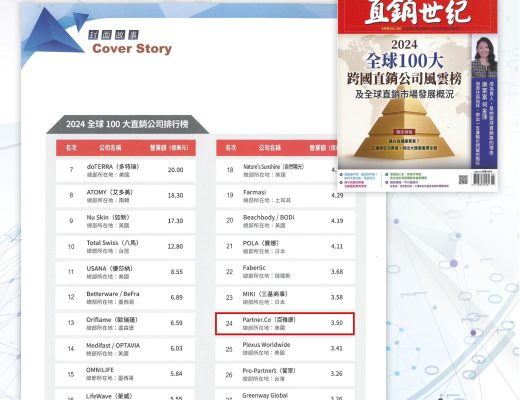Click the doTERRA rank 7 row

point(126,170)
